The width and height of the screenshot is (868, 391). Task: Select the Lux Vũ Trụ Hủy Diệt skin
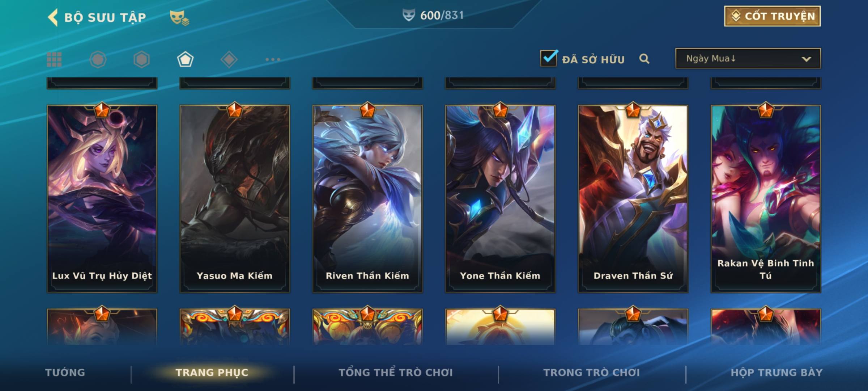102,199
